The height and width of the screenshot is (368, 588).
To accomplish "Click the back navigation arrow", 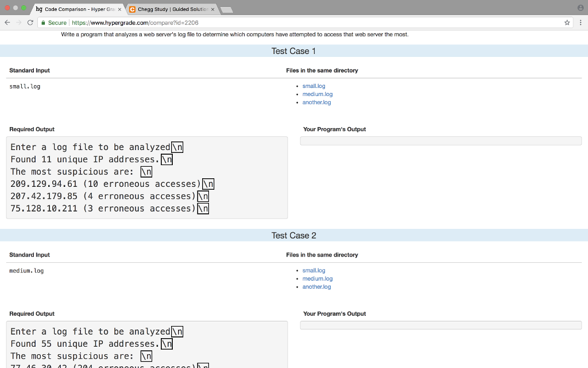I will click(x=6, y=22).
